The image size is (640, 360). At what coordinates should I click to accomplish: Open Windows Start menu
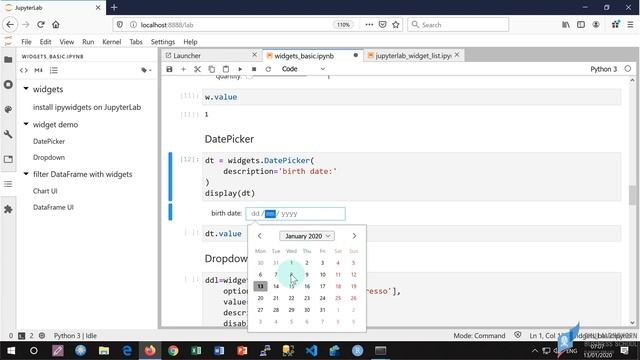point(11,351)
